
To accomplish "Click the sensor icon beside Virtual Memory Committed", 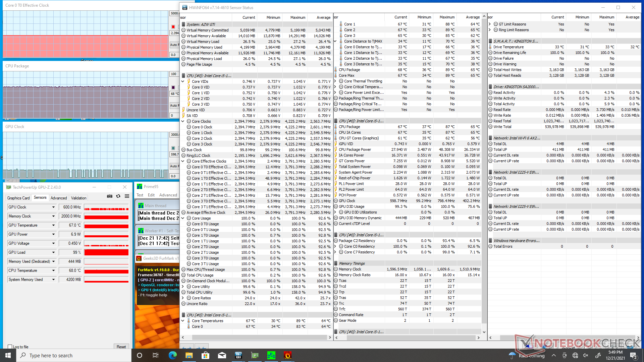I will click(183, 30).
